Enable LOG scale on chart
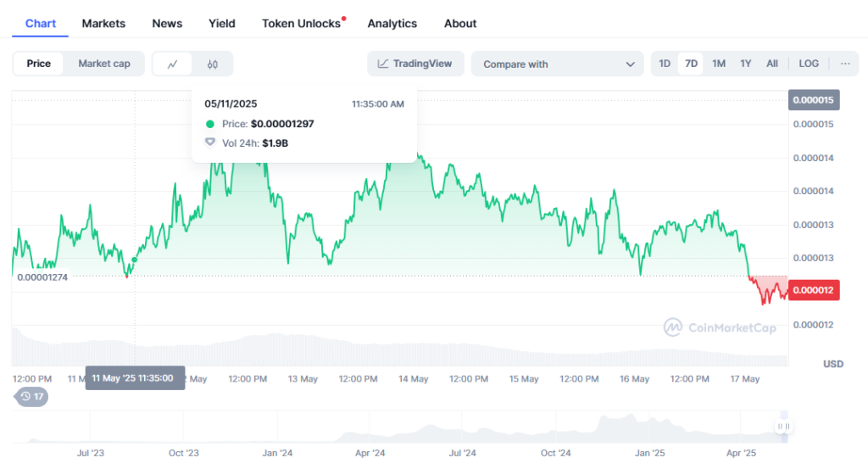868x469 pixels. [809, 64]
